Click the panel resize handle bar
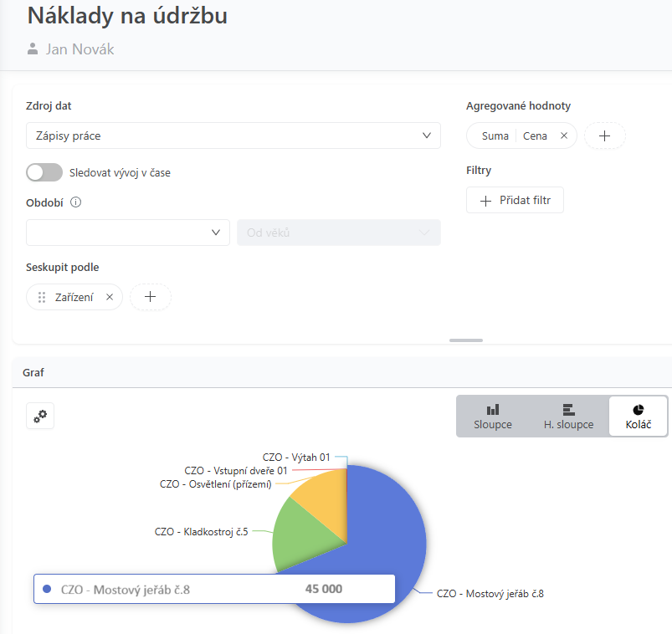Image resolution: width=672 pixels, height=634 pixels. click(x=466, y=340)
